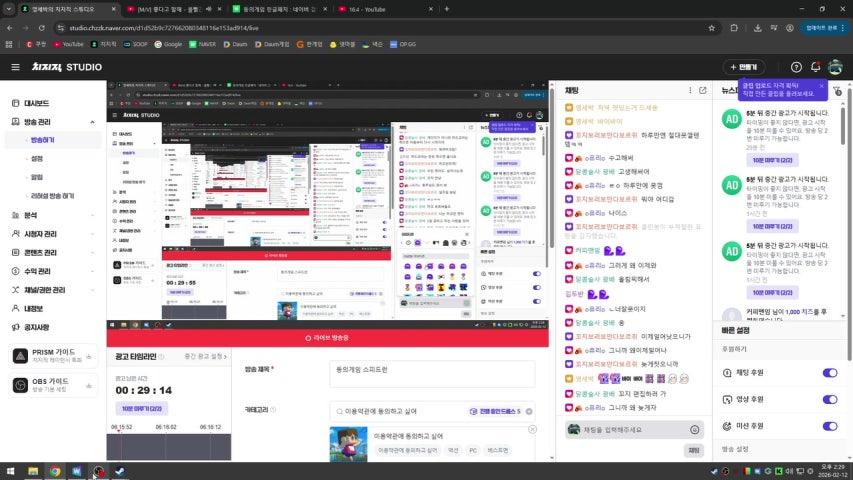Bookmark this page with the star icon
Screen dimensions: 853x480
tap(711, 28)
